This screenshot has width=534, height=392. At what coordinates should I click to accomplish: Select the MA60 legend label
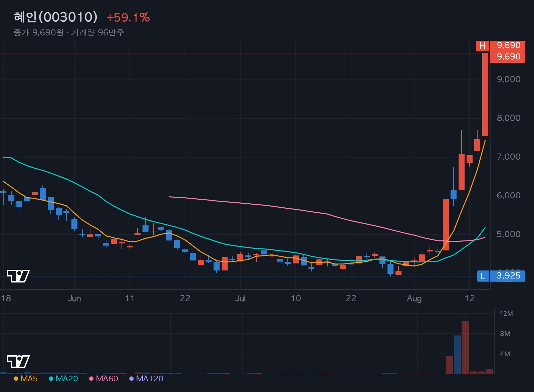pyautogui.click(x=107, y=379)
